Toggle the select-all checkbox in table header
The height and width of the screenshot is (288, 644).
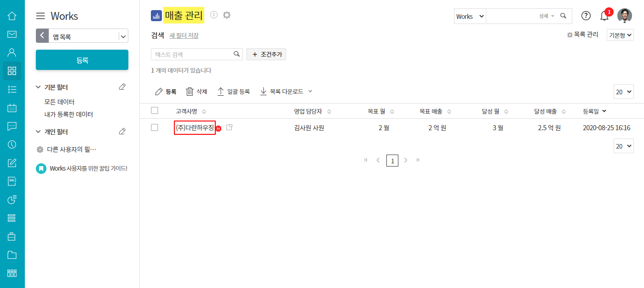(x=155, y=110)
